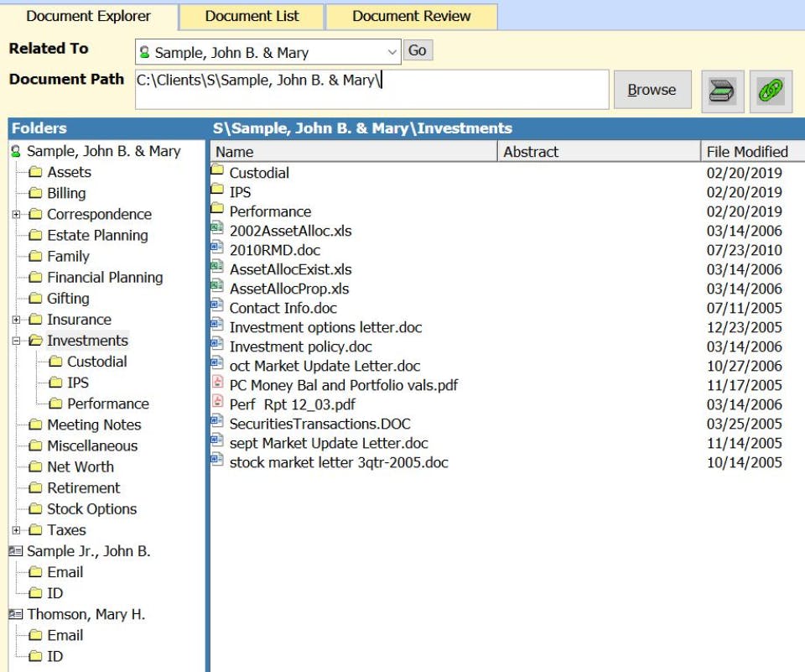Select Performance subfolder in tree
This screenshot has height=672, width=805.
point(108,404)
